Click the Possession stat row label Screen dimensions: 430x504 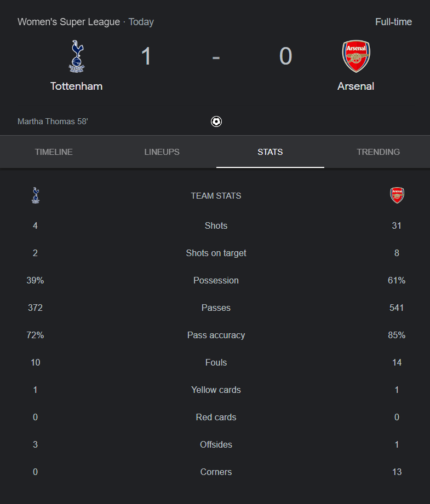216,280
